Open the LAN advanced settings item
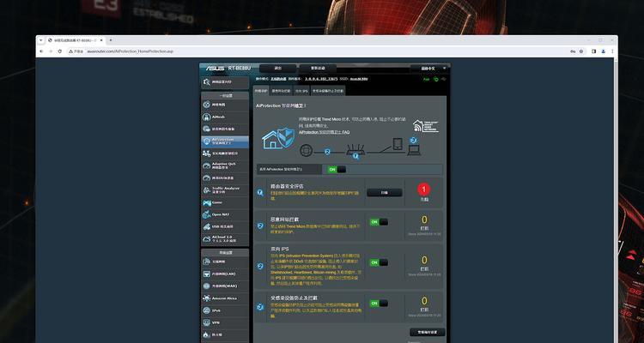 pyautogui.click(x=225, y=274)
